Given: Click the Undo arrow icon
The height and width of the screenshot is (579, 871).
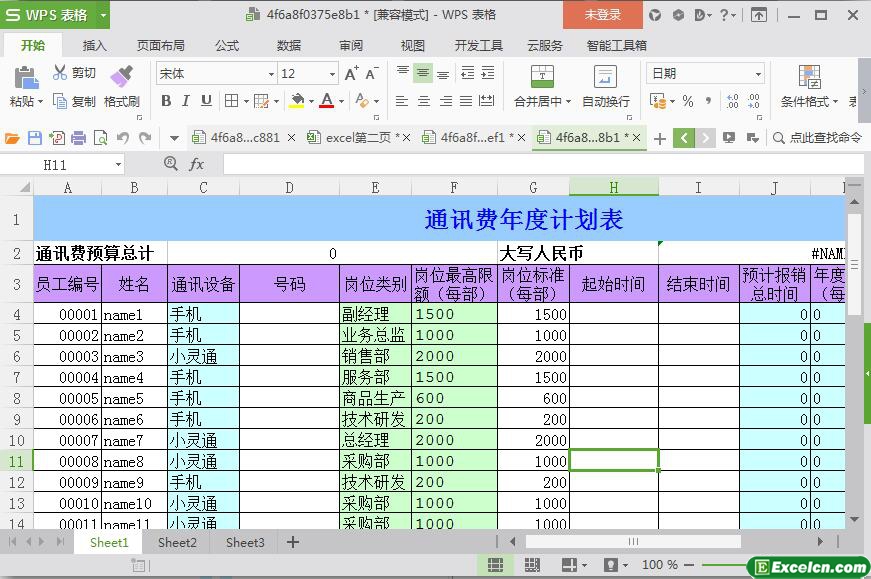Looking at the screenshot, I should click(123, 138).
